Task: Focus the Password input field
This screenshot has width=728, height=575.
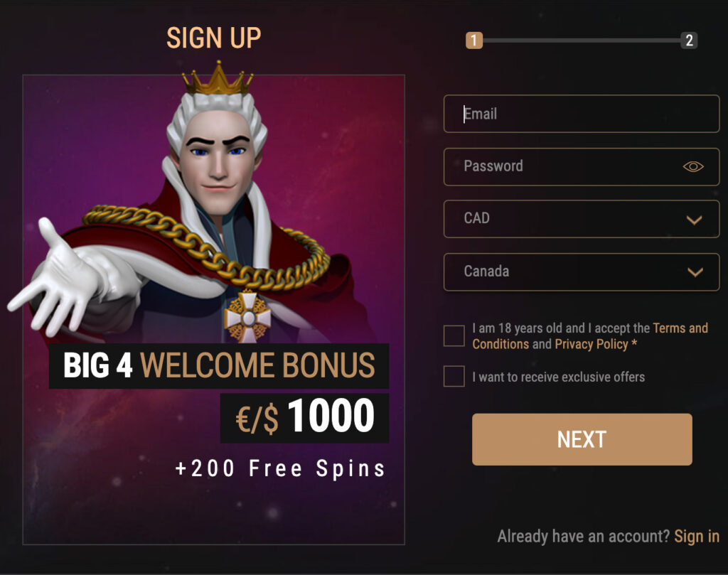Action: click(582, 166)
